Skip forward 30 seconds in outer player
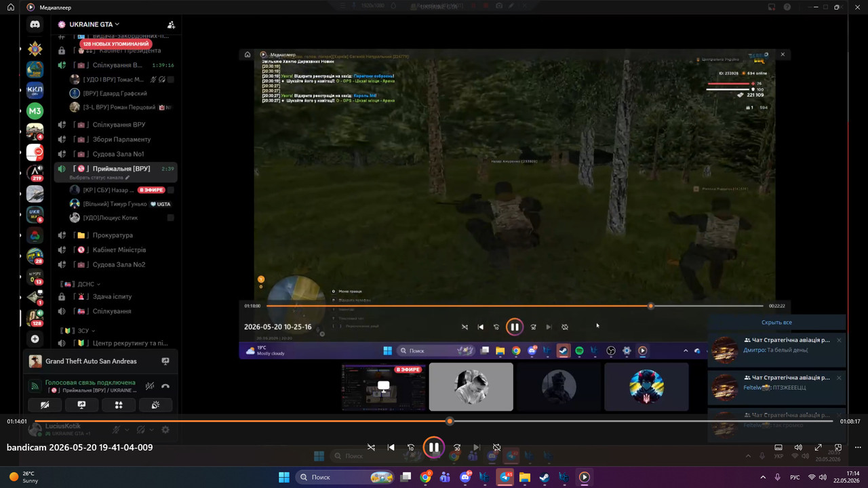This screenshot has width=868, height=488. point(457,447)
